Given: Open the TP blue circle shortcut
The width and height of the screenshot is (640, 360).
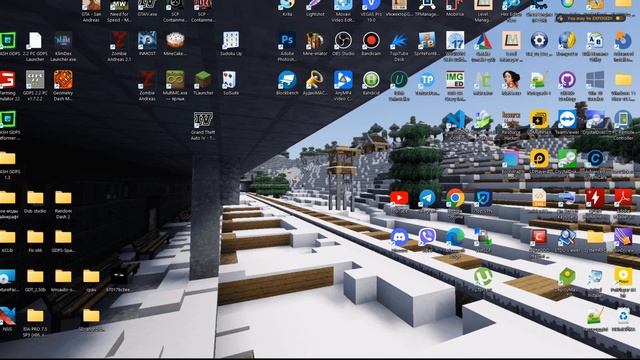Looking at the screenshot, I should [427, 80].
